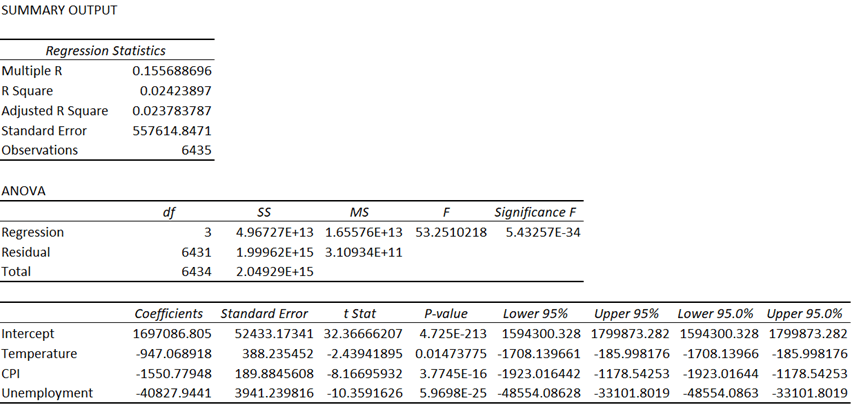Click the Temperature row label

[38, 353]
